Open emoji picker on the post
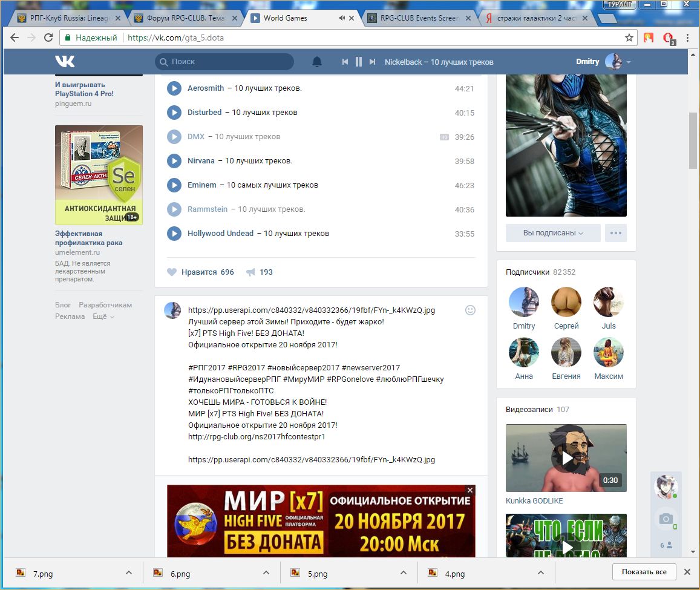700x590 pixels. click(x=470, y=310)
